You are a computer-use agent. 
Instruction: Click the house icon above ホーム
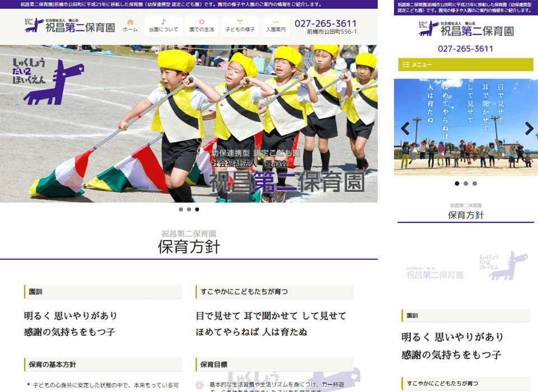130,22
